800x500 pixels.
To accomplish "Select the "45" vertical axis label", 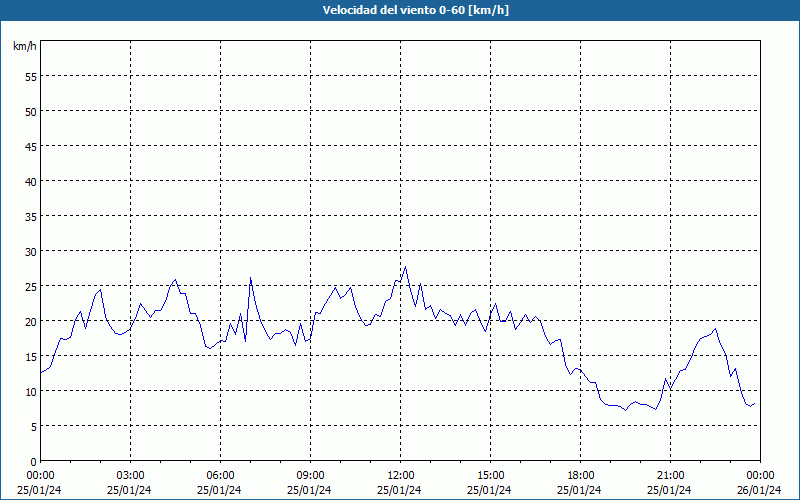I will [31, 146].
